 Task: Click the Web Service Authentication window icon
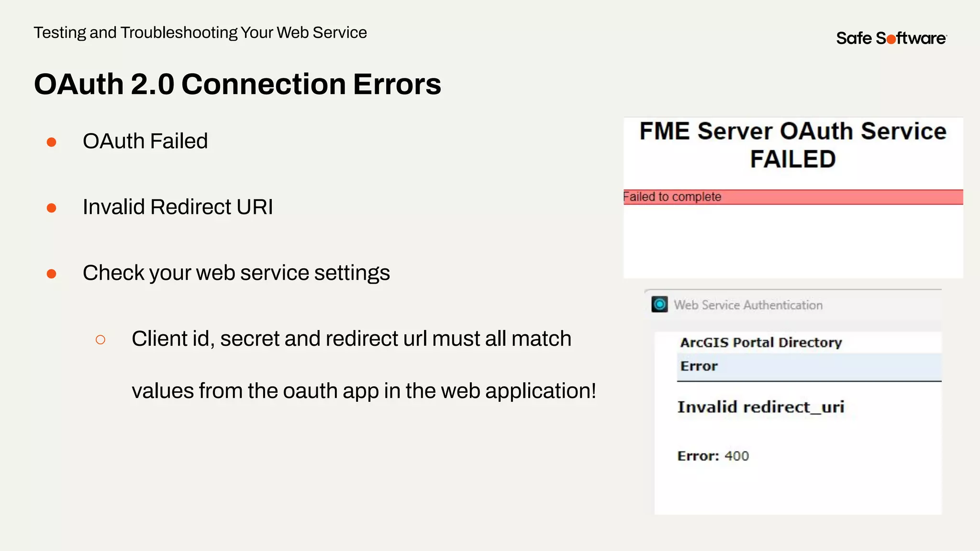pyautogui.click(x=659, y=304)
